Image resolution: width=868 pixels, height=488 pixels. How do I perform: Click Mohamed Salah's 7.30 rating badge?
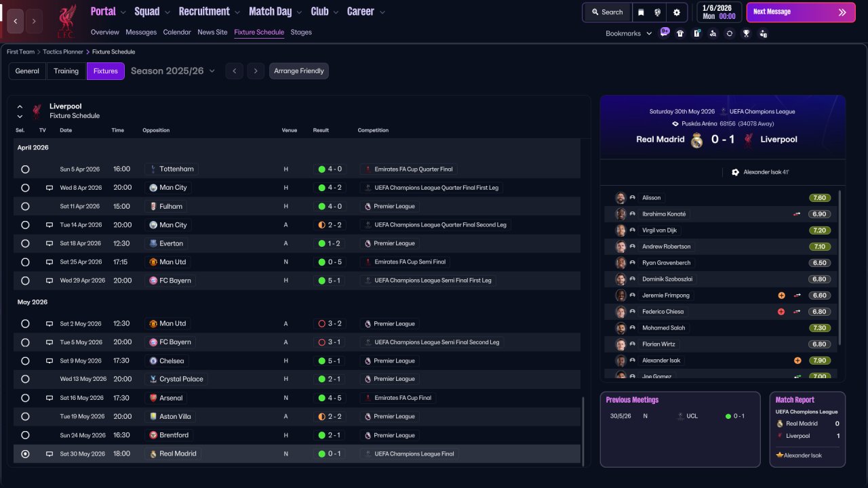click(x=820, y=328)
